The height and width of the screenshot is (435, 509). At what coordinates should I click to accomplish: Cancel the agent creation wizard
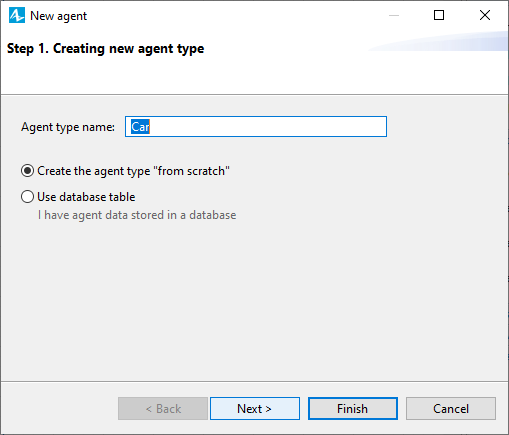tap(451, 408)
